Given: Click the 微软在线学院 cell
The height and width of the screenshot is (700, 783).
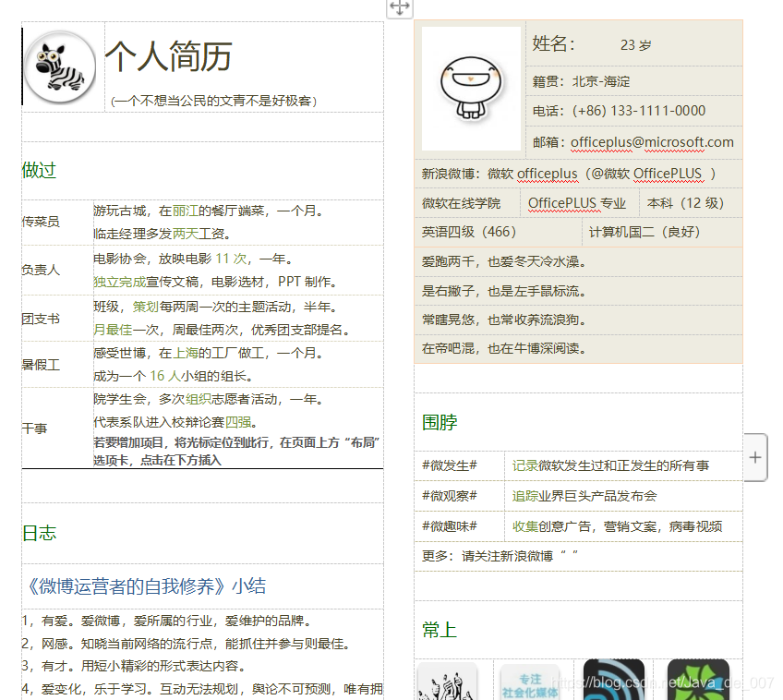Looking at the screenshot, I should point(461,203).
